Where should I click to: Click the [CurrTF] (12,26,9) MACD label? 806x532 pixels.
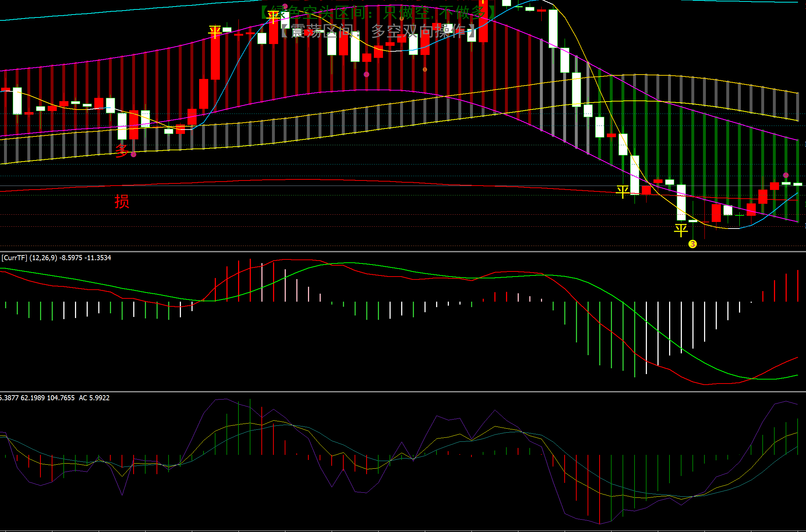pyautogui.click(x=56, y=258)
